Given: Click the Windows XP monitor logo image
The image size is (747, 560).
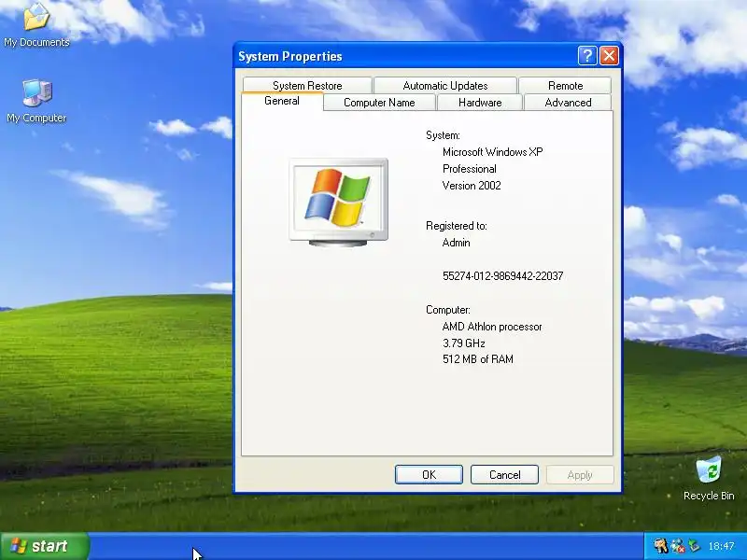Looking at the screenshot, I should 339,202.
